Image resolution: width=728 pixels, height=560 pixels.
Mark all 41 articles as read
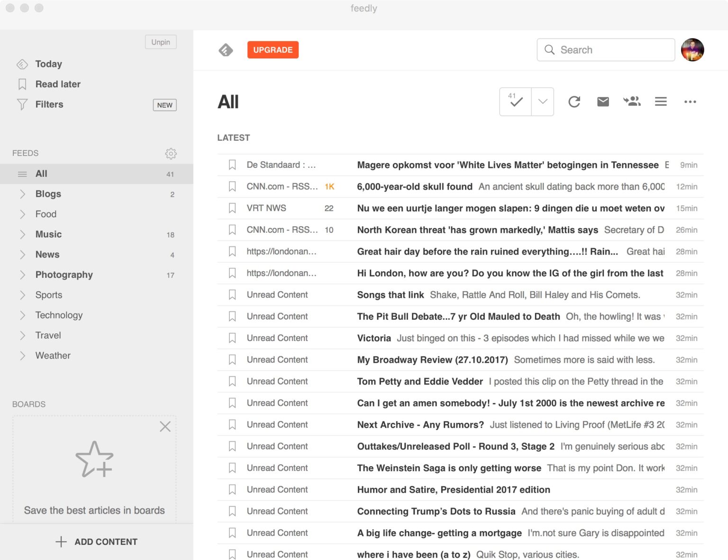516,101
